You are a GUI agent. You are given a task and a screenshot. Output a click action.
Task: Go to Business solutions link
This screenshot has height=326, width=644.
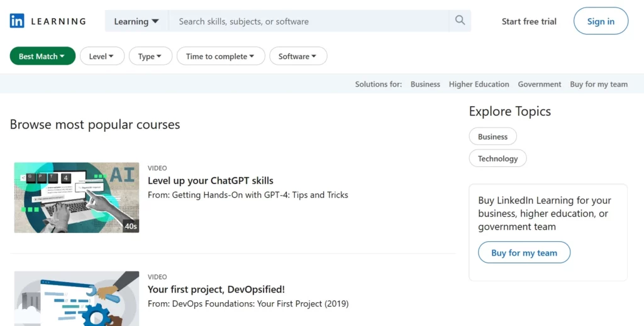click(x=425, y=84)
